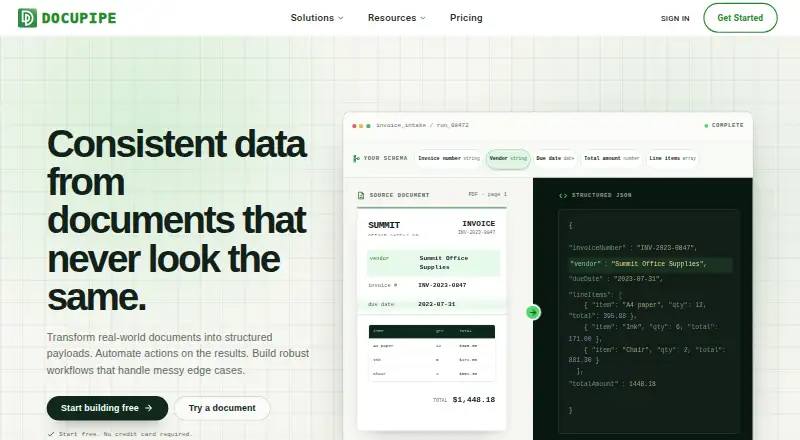The image size is (800, 440).
Task: Click the highlighted vendor row in invoice
Action: (434, 262)
